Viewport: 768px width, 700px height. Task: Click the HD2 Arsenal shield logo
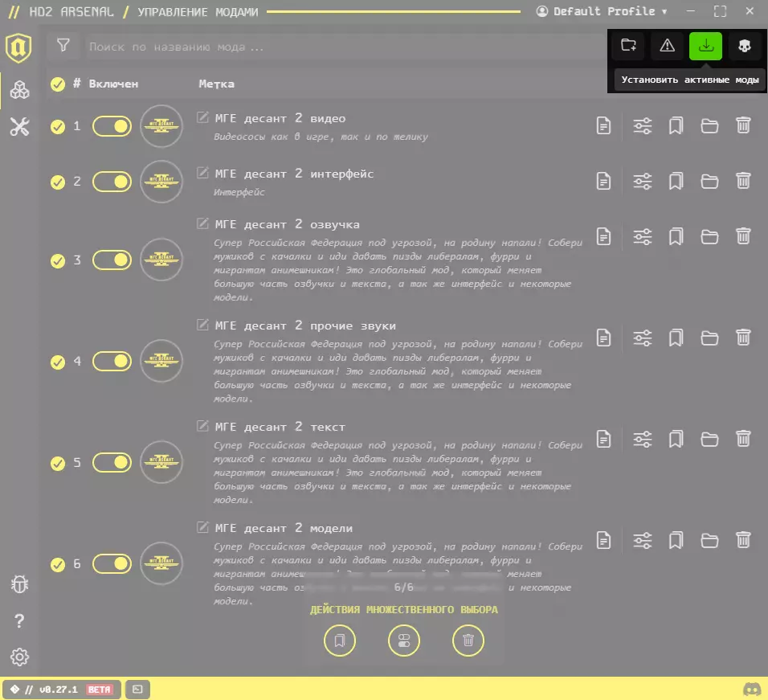(18, 47)
